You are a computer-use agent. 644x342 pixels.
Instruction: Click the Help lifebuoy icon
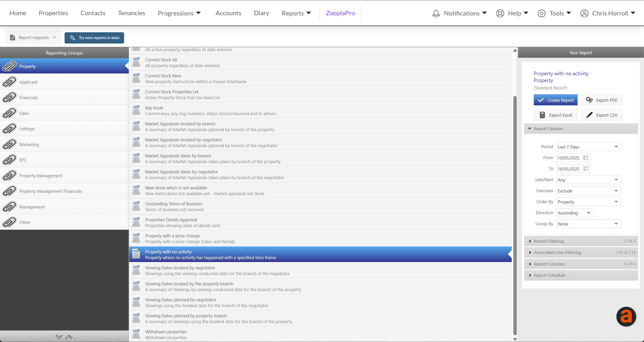point(500,13)
